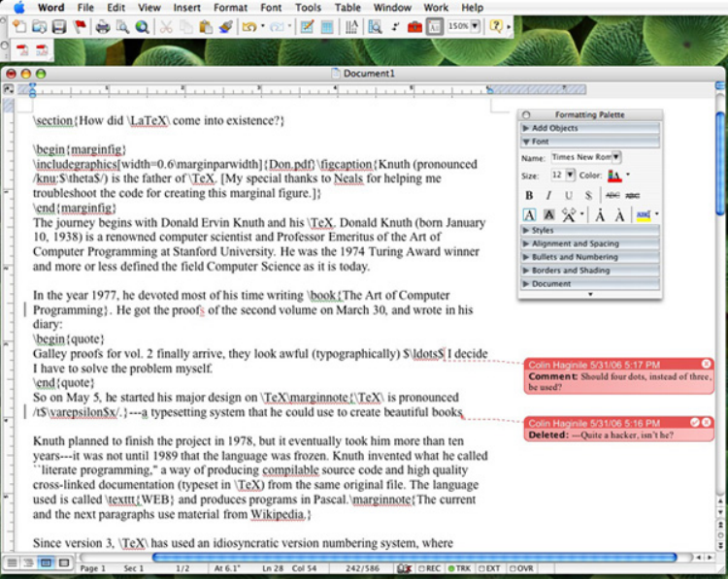
Task: Click the second Acrobat PDF email icon
Action: click(x=42, y=49)
